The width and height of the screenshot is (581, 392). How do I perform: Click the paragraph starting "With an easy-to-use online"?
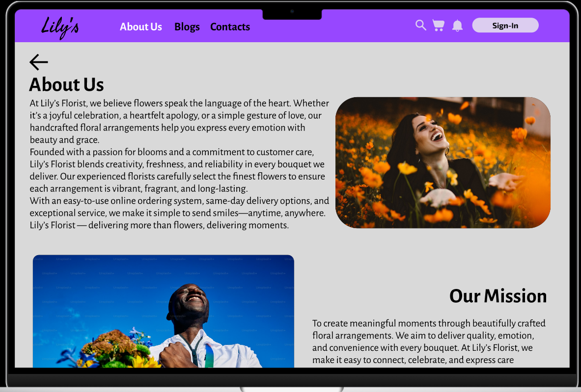point(179,207)
